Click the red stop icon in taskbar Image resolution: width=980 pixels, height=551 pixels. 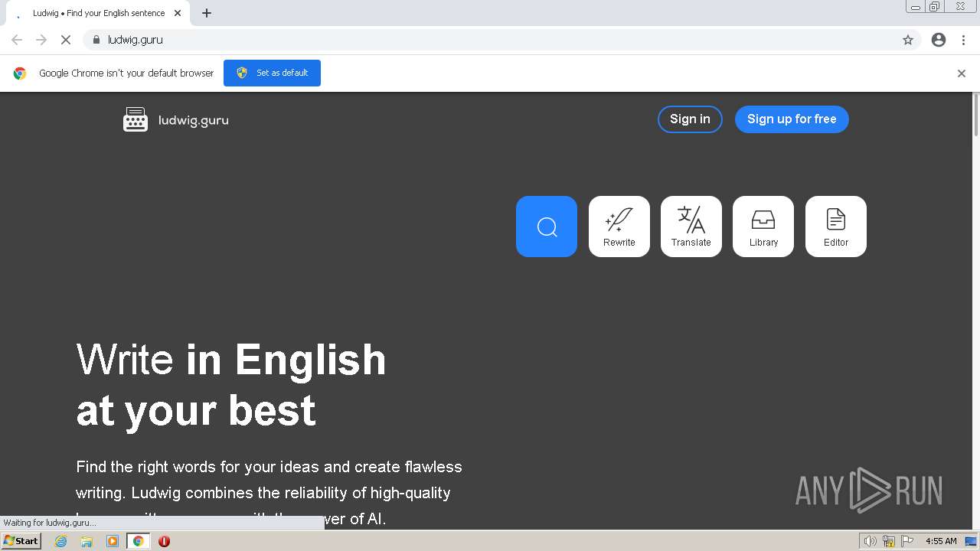pyautogui.click(x=164, y=541)
